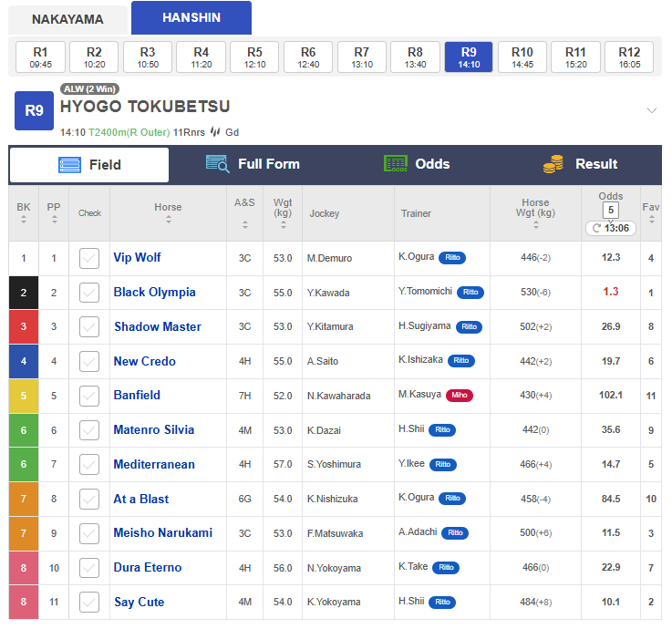Select Say Cute's check box

tap(89, 603)
